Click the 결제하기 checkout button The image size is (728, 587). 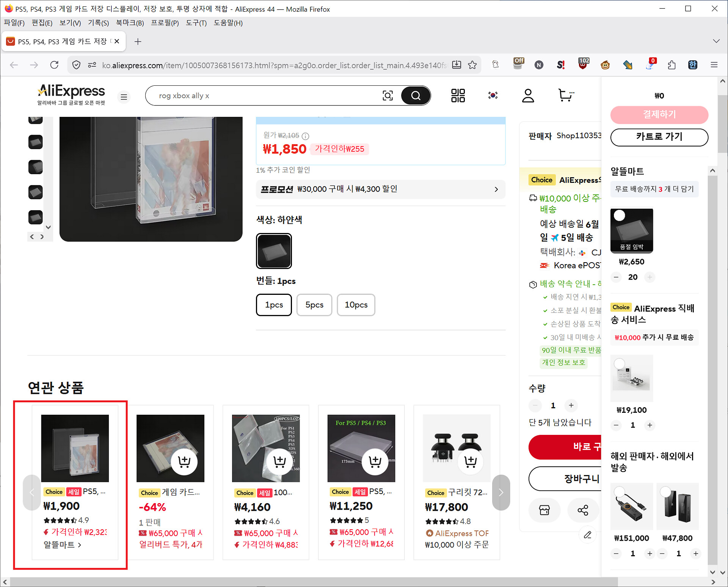click(659, 115)
